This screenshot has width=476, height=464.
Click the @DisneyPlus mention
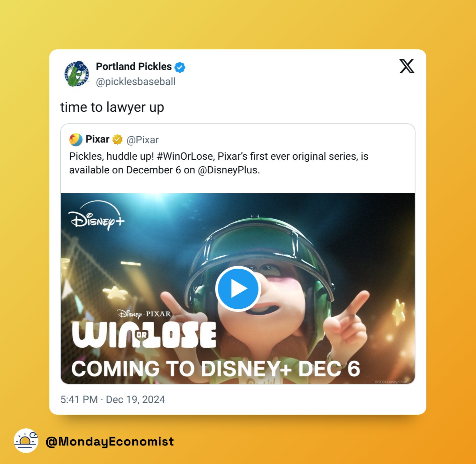coord(229,170)
